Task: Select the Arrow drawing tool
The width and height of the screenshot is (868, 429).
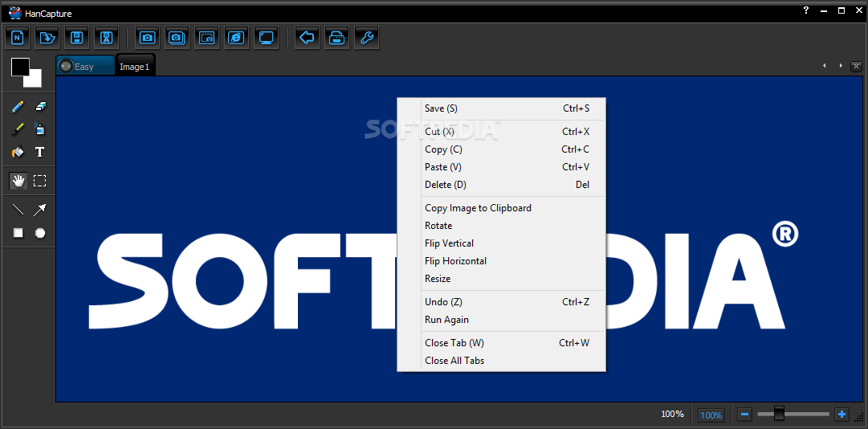Action: (x=40, y=210)
